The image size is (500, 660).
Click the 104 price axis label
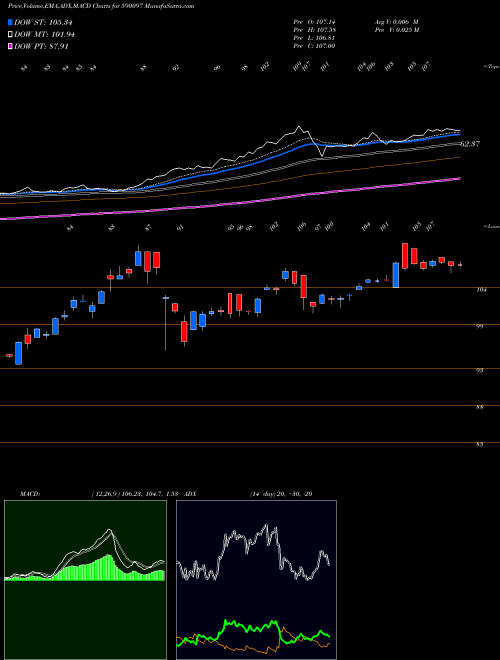481,290
